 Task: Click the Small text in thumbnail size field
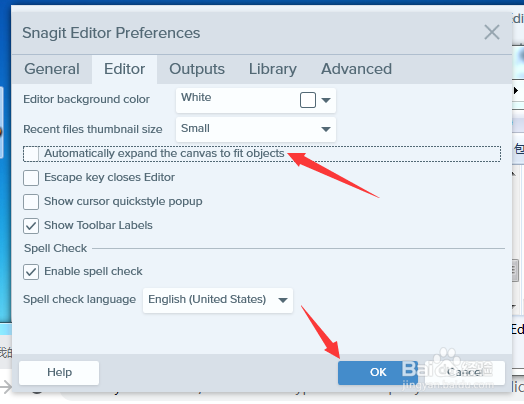tap(195, 128)
